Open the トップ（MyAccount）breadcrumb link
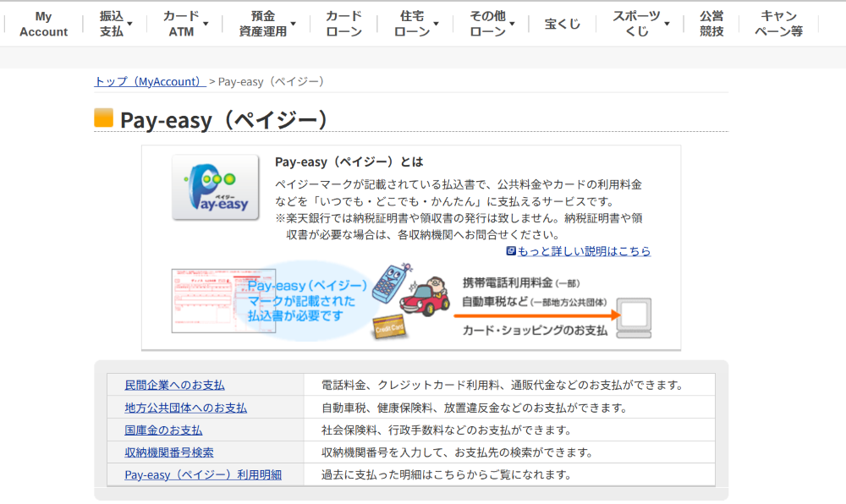The width and height of the screenshot is (846, 504). [x=149, y=81]
